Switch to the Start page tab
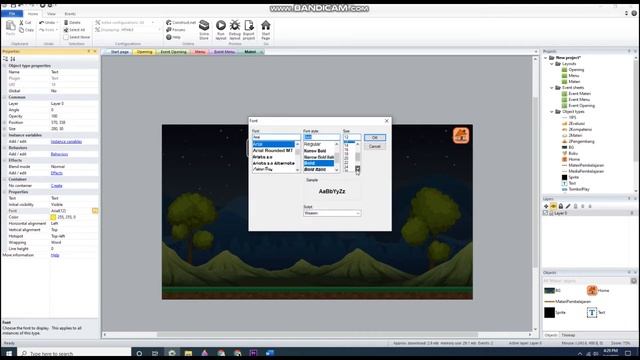Screen dimensions: 640x360 [x=119, y=52]
